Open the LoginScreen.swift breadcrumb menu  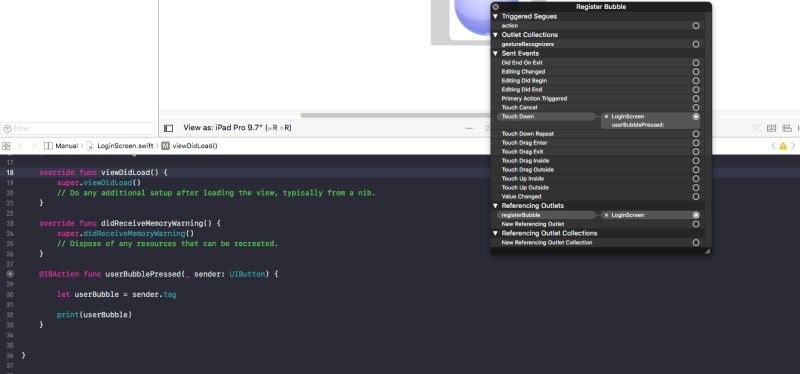point(119,146)
